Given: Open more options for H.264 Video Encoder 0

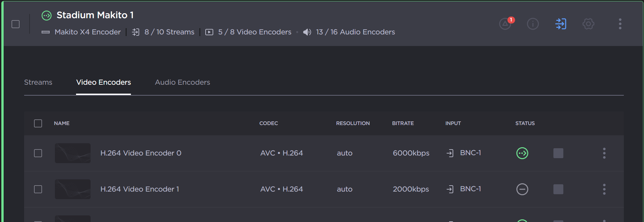Looking at the screenshot, I should point(604,153).
